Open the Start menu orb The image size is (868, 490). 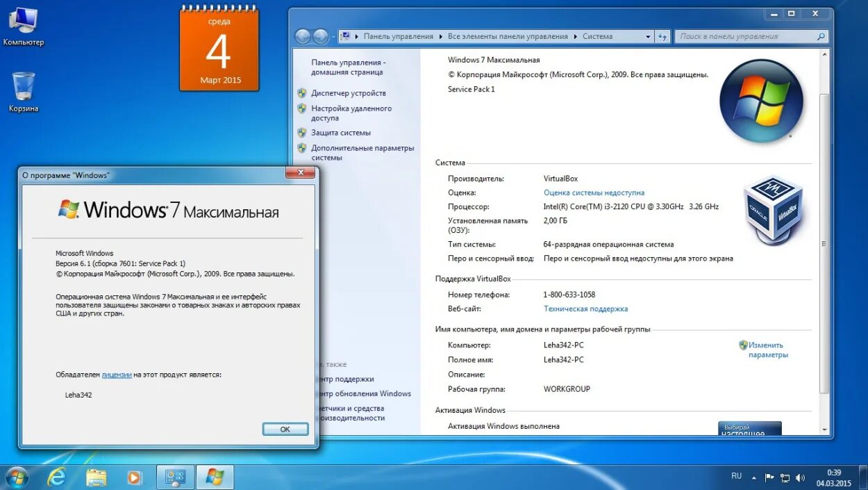coord(17,477)
